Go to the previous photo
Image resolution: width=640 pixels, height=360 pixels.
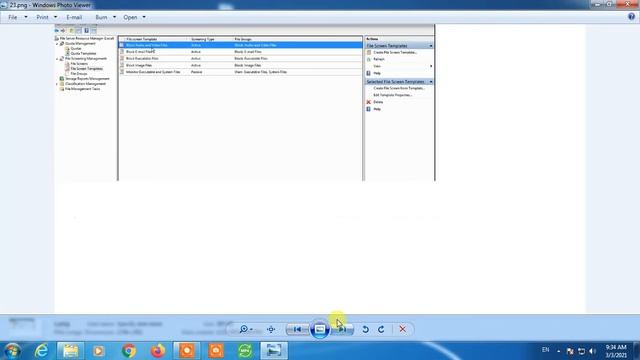[x=297, y=329]
